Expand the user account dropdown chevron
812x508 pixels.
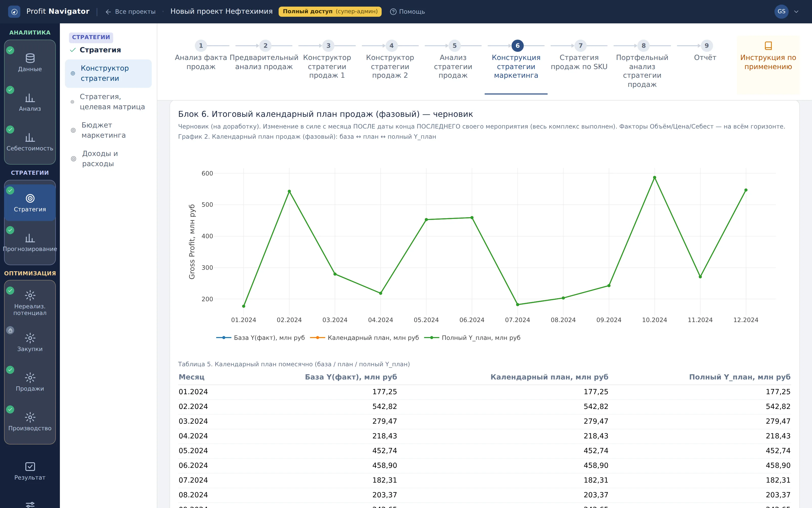(x=796, y=12)
